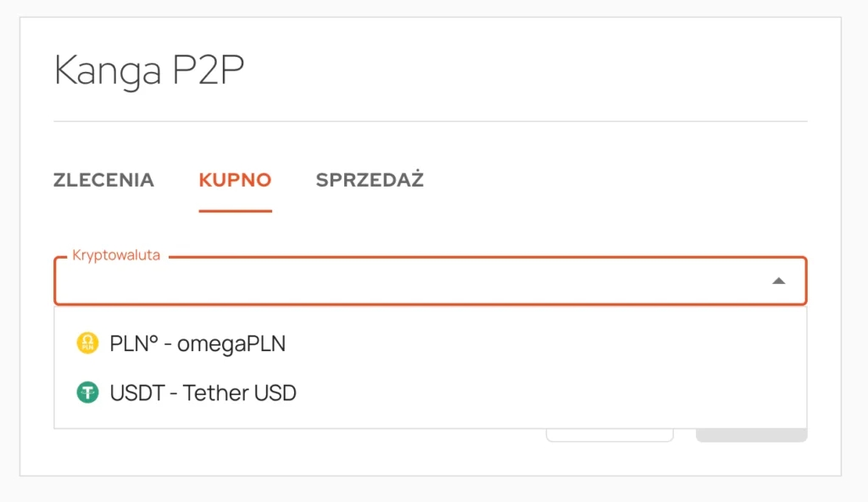Click the partly hidden grey button
Image resolution: width=868 pixels, height=502 pixels.
tap(751, 436)
